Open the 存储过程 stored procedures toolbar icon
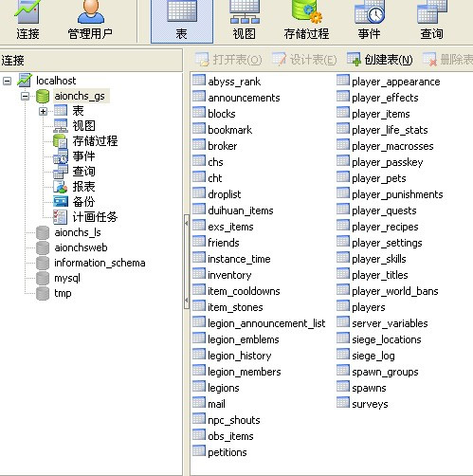Viewport: 473px width, 476px height. (x=306, y=21)
